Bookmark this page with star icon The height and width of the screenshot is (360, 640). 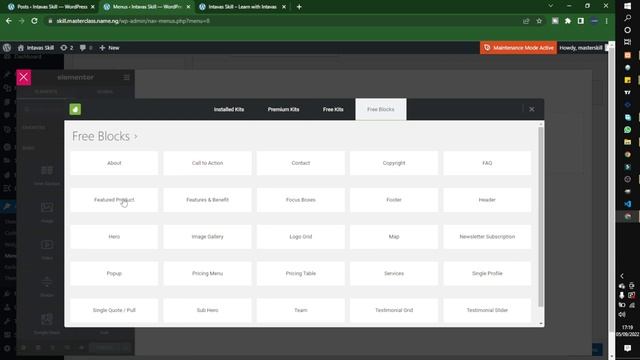click(x=539, y=21)
